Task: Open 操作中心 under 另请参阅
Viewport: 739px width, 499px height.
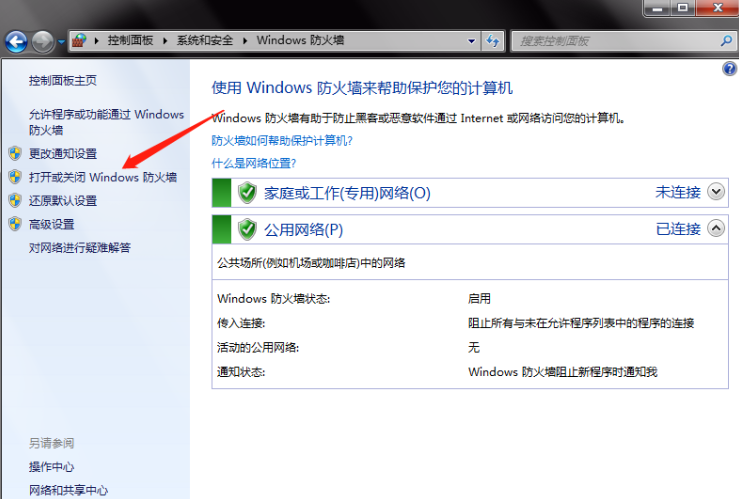Action: click(51, 467)
